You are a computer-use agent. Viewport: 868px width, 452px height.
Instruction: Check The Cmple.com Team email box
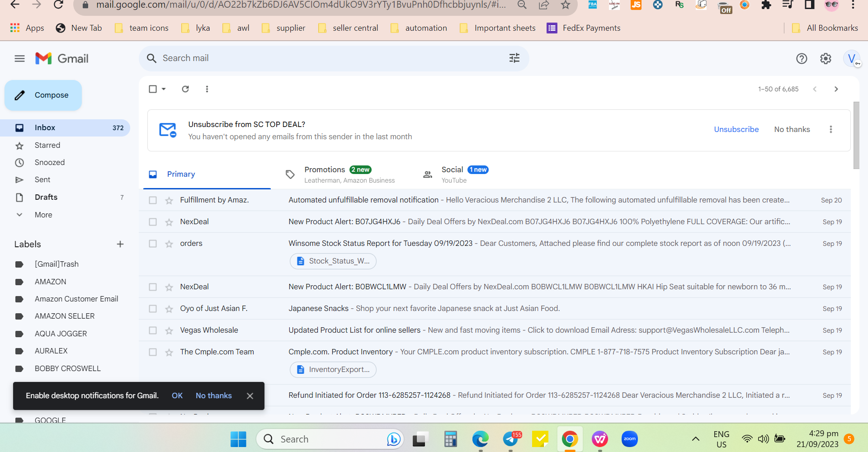tap(153, 352)
